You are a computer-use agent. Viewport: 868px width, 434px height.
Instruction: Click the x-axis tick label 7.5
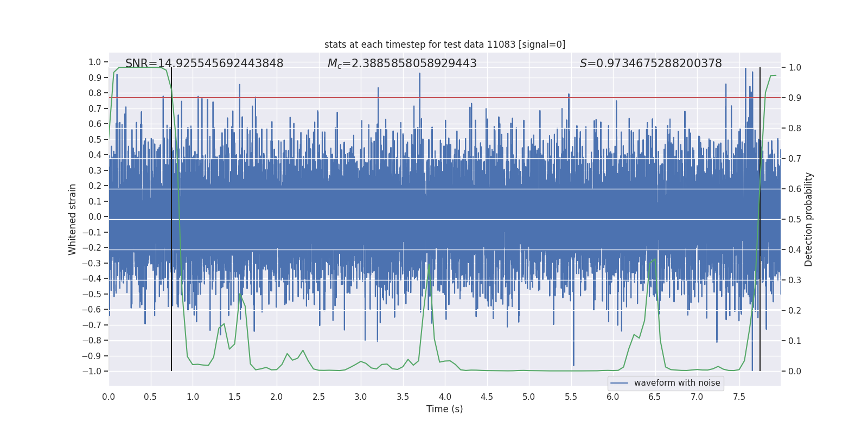click(x=739, y=397)
